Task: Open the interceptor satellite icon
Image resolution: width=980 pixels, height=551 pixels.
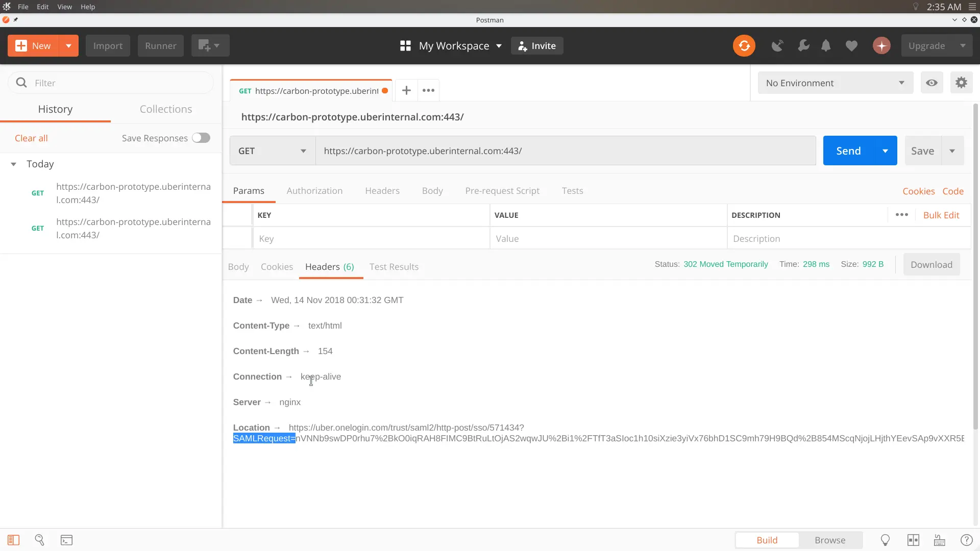Action: (x=777, y=46)
